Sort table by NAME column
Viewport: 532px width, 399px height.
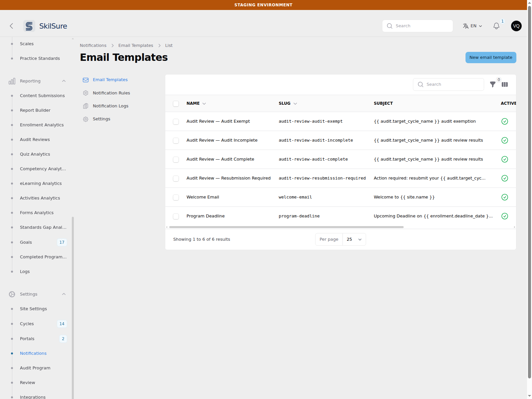click(x=196, y=103)
